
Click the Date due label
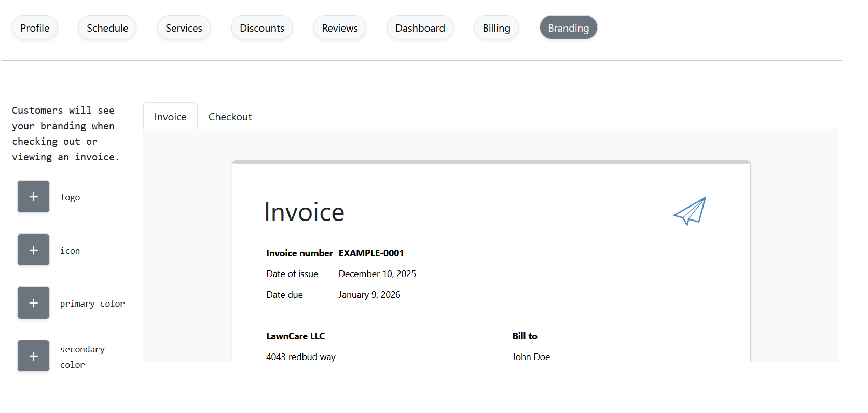[x=284, y=294]
